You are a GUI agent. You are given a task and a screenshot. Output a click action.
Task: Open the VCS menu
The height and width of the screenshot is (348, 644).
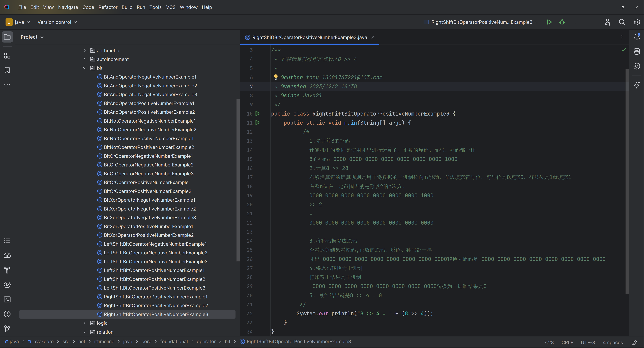171,7
